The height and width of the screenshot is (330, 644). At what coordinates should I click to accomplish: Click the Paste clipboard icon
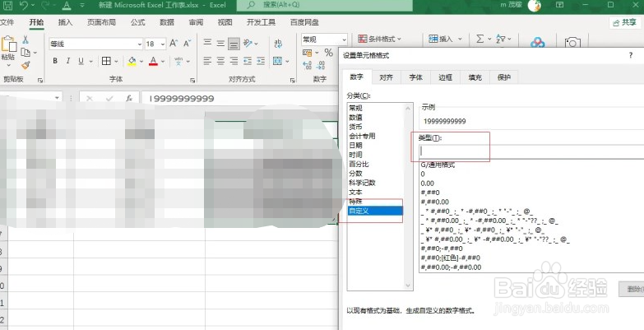(8, 44)
